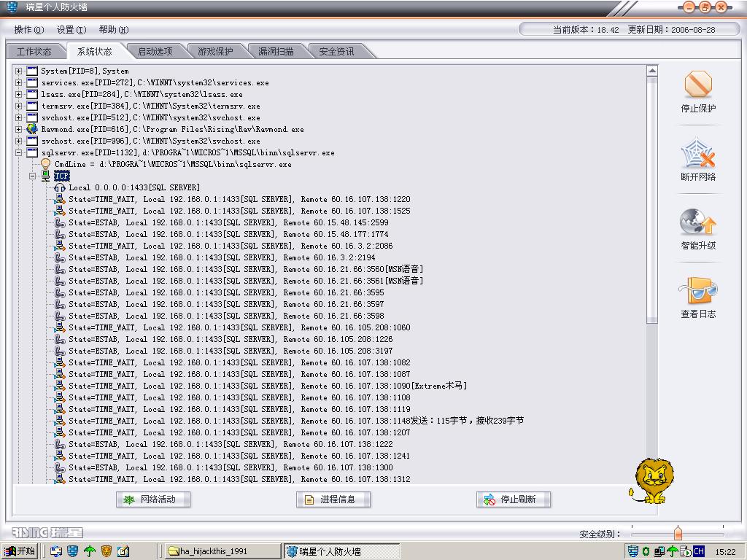Click the green umbrella tray icon
This screenshot has height=560, width=747.
pos(672,551)
